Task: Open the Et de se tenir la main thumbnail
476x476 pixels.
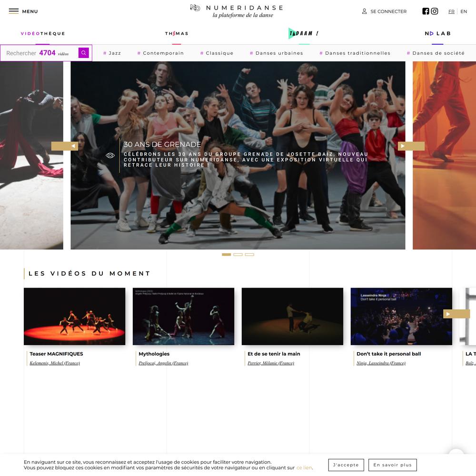Action: [292, 317]
